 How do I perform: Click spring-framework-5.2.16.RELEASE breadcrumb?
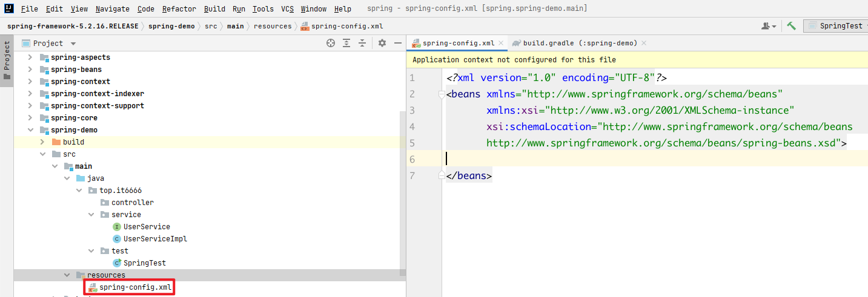point(73,26)
